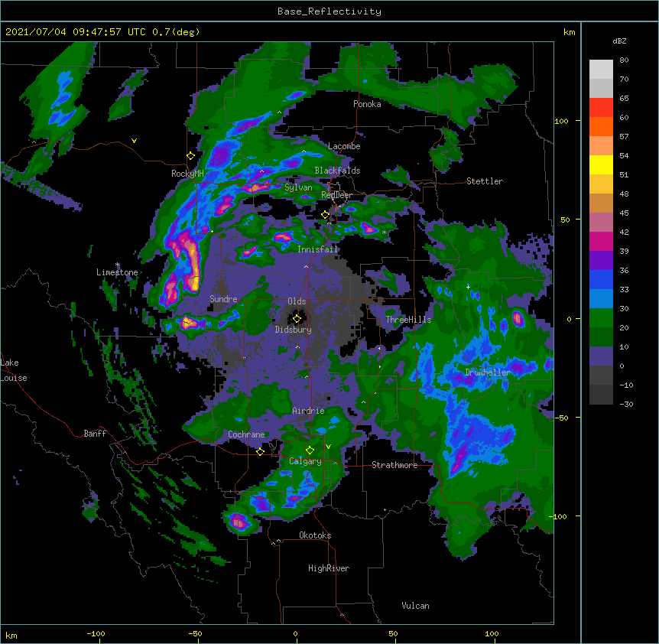Click the HighRiver town label
Image resolution: width=659 pixels, height=644 pixels.
(x=329, y=568)
